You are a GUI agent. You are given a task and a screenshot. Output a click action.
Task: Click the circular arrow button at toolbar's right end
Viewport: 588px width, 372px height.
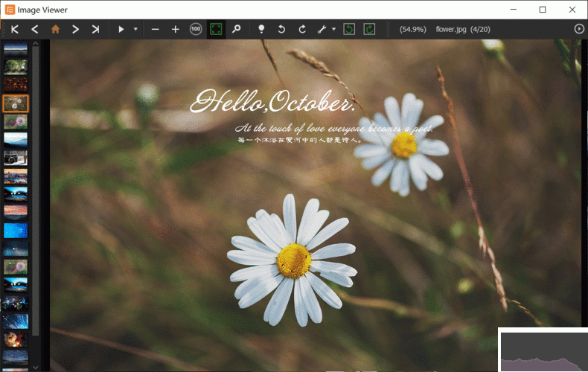pos(579,29)
